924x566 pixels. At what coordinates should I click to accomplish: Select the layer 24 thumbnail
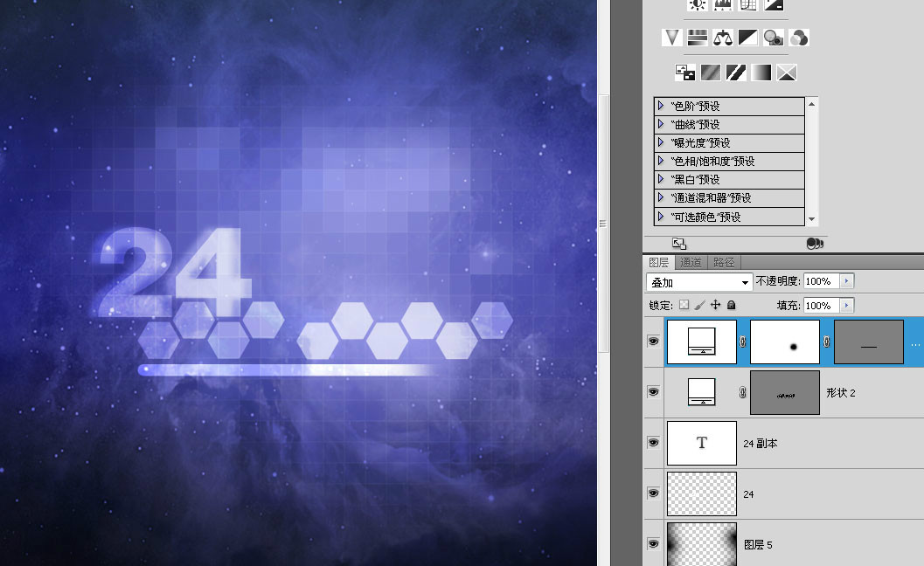702,494
